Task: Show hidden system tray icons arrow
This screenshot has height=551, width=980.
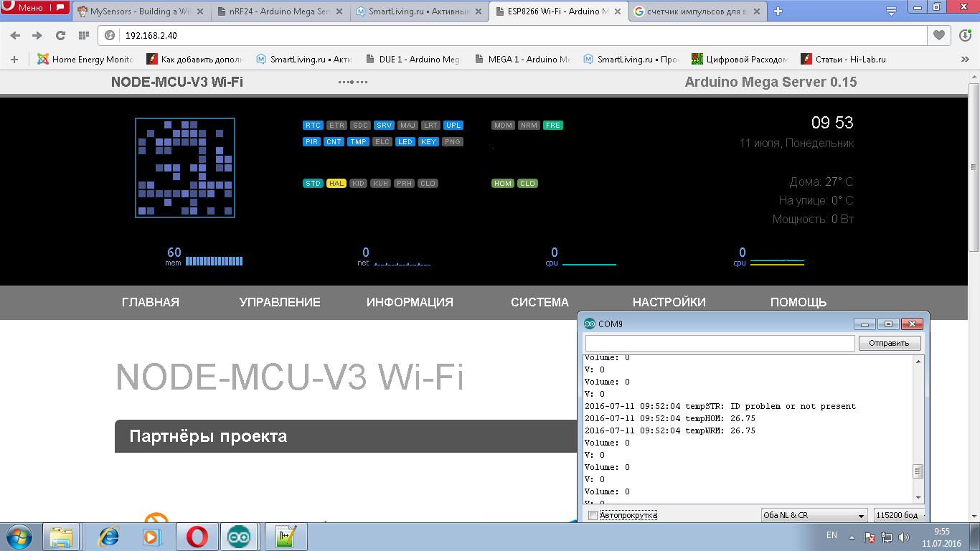Action: 852,537
